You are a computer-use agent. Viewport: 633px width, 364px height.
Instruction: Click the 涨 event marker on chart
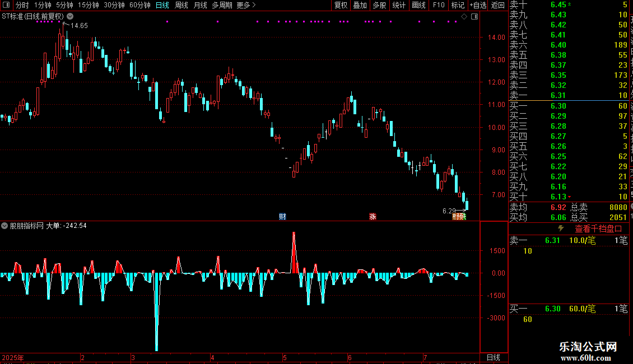click(373, 217)
